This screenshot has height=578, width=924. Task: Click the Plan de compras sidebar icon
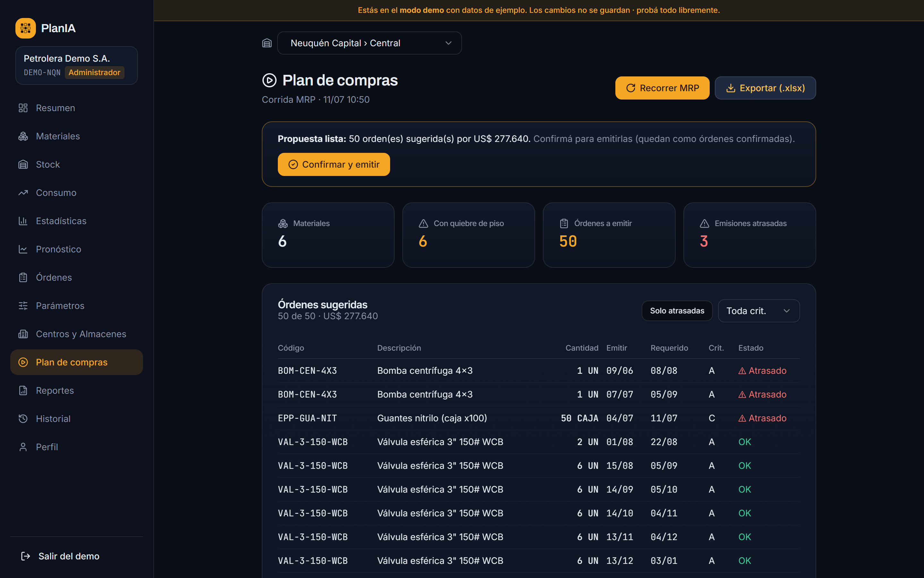(23, 363)
